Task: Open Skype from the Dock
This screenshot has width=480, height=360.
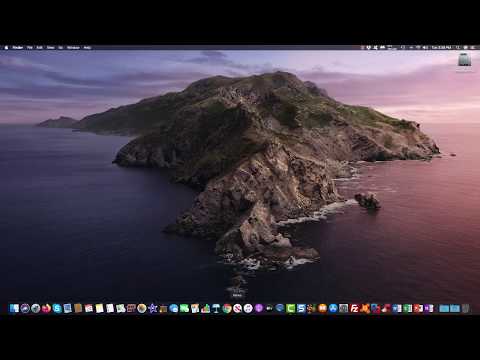Action: [x=57, y=308]
